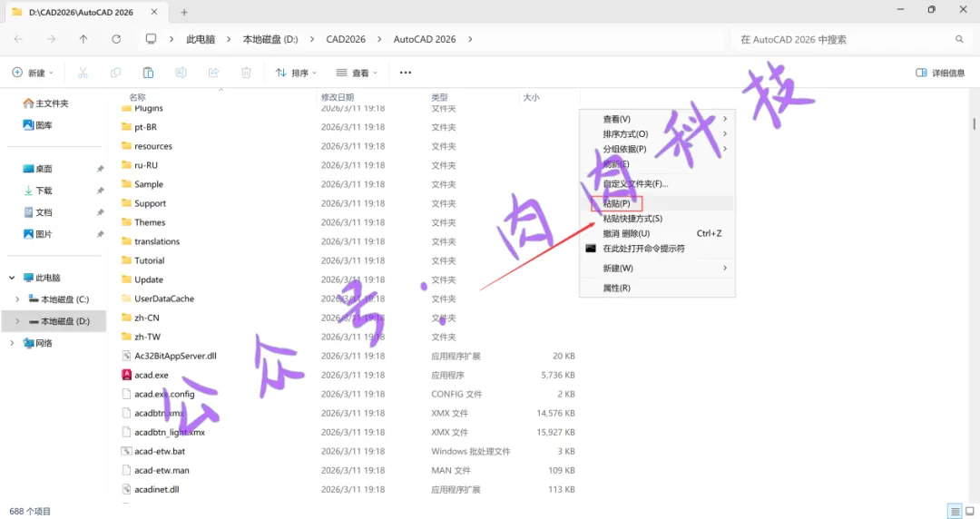Collapse the This PC tree node

12,278
